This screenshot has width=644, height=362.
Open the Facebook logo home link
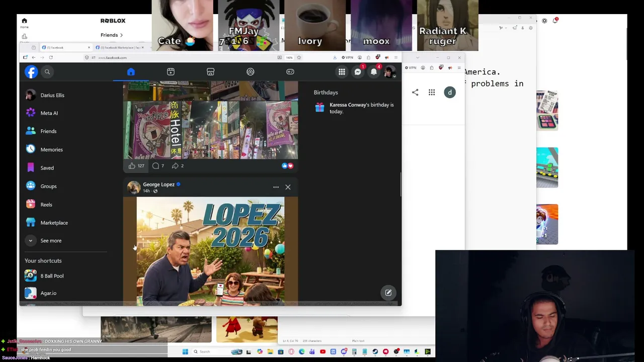point(31,72)
